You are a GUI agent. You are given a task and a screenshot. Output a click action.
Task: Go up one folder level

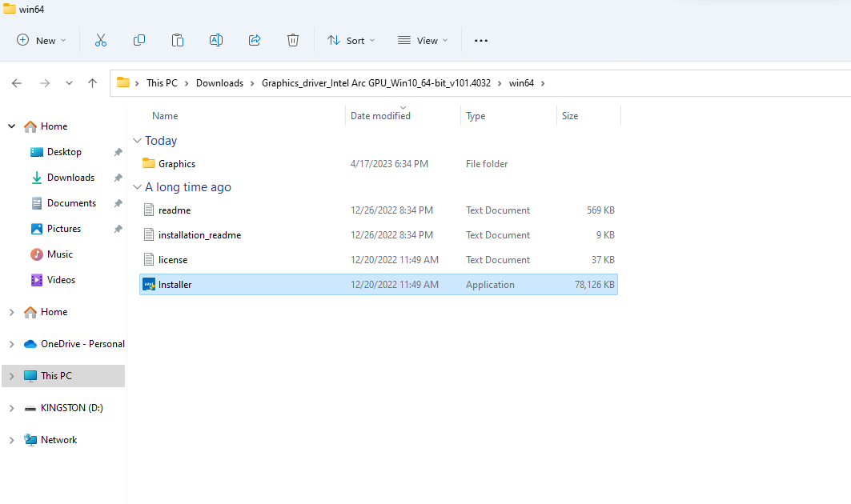tap(92, 83)
